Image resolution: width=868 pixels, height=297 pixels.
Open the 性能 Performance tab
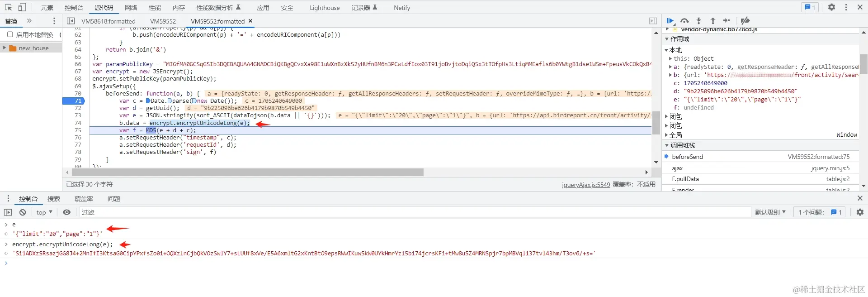pyautogui.click(x=155, y=8)
